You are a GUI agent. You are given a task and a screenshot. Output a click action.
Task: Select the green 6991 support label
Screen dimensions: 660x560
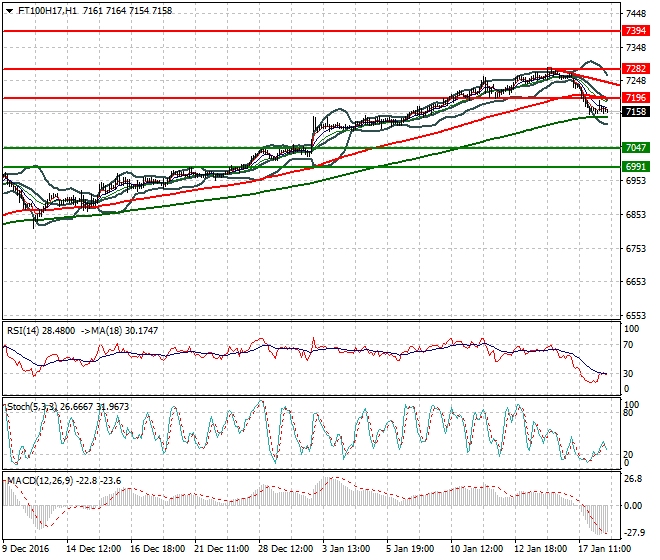tap(636, 167)
